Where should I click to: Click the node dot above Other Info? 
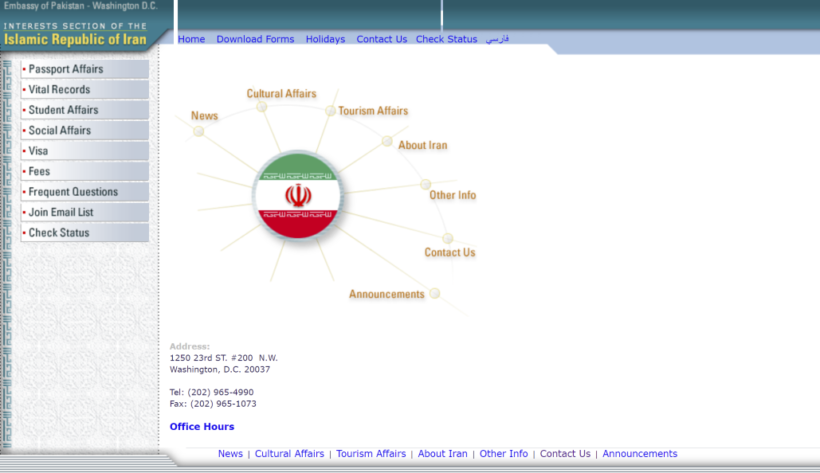[x=426, y=184]
